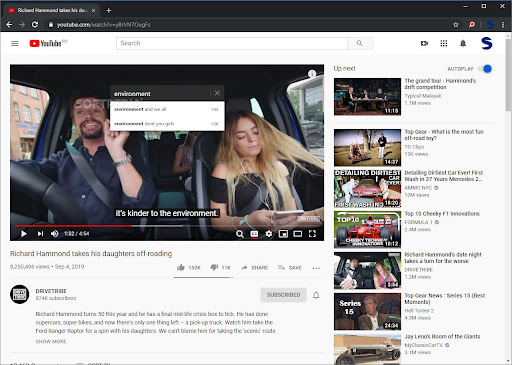The image size is (512, 365).
Task: Open the YouTube hamburger guide menu
Action: point(15,43)
